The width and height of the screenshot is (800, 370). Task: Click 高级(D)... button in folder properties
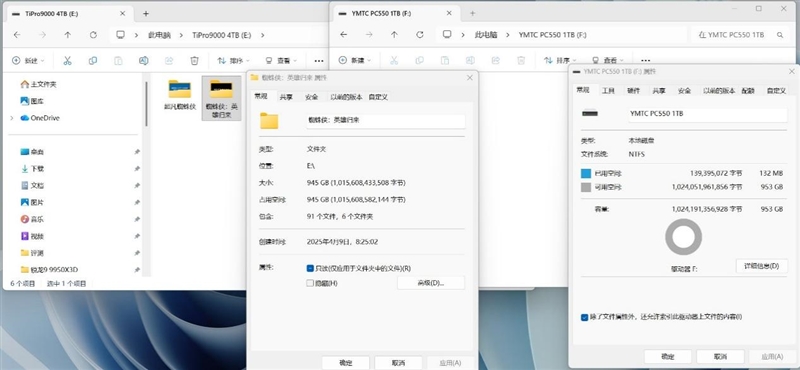pyautogui.click(x=431, y=283)
